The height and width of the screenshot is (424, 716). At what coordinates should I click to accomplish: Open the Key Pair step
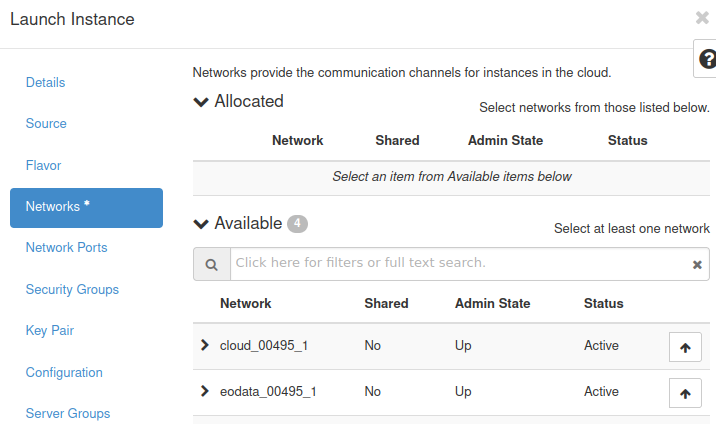(50, 330)
